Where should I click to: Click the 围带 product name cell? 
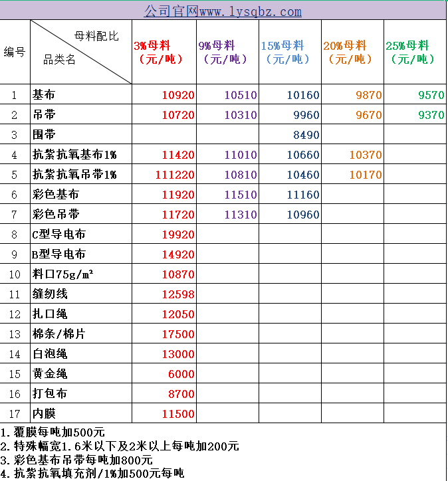(81, 134)
